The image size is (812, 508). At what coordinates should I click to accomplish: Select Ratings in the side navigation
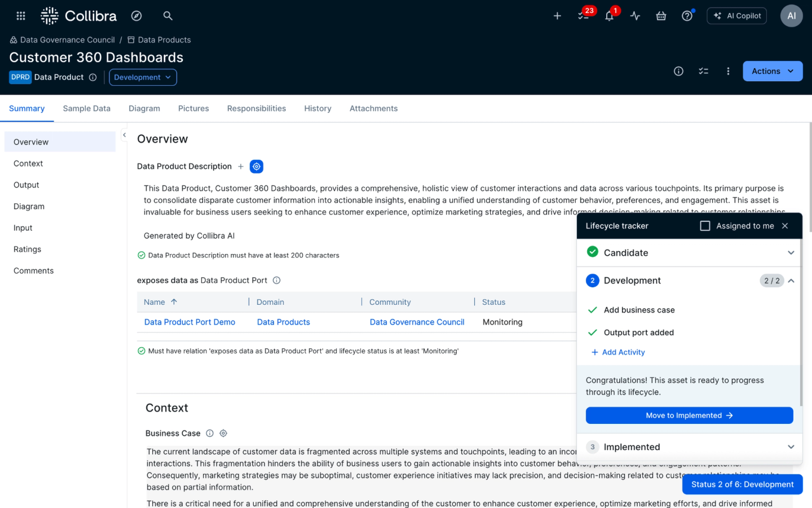click(x=60, y=249)
